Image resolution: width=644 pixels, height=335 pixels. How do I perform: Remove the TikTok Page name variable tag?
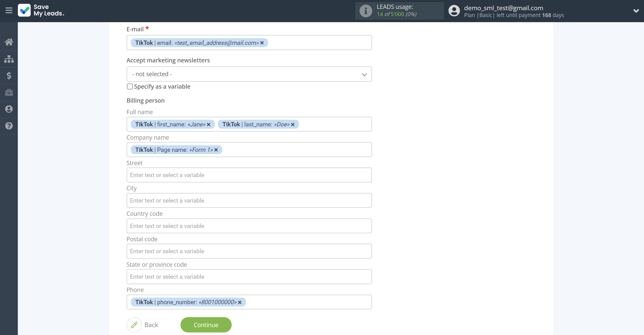point(216,150)
